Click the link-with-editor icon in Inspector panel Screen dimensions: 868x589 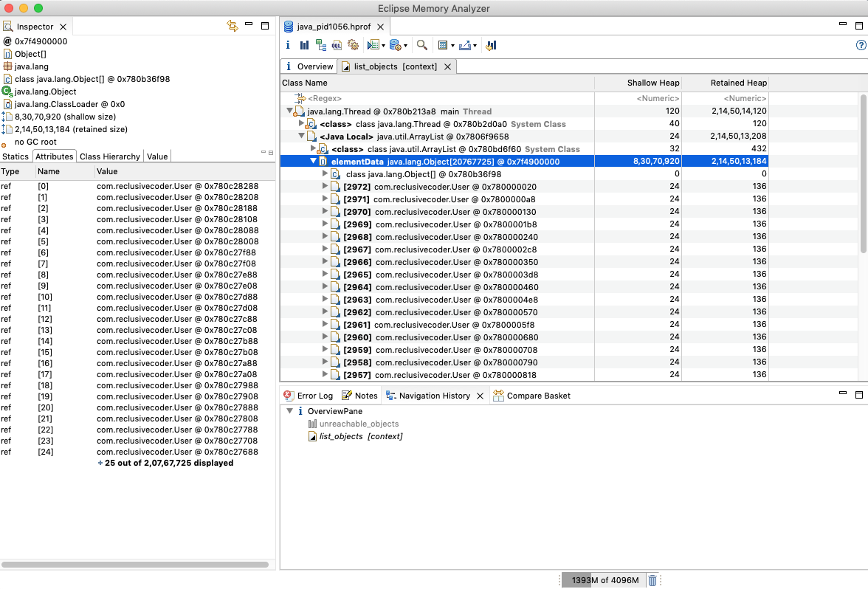232,25
